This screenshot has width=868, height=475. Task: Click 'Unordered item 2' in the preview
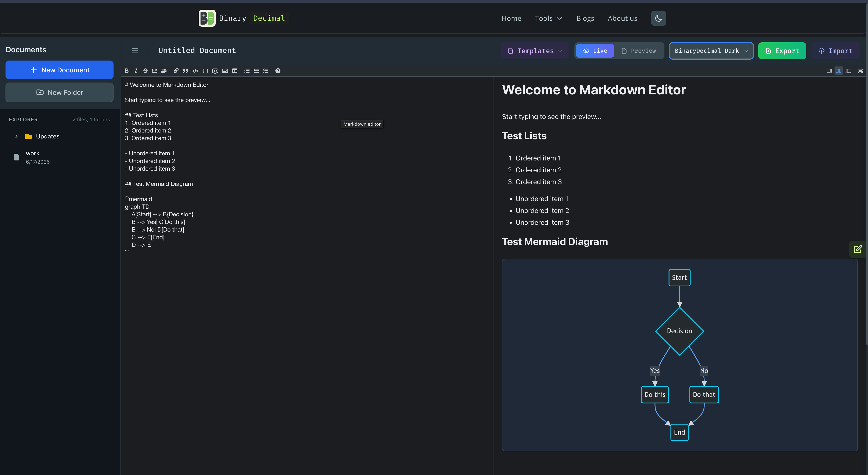click(542, 211)
